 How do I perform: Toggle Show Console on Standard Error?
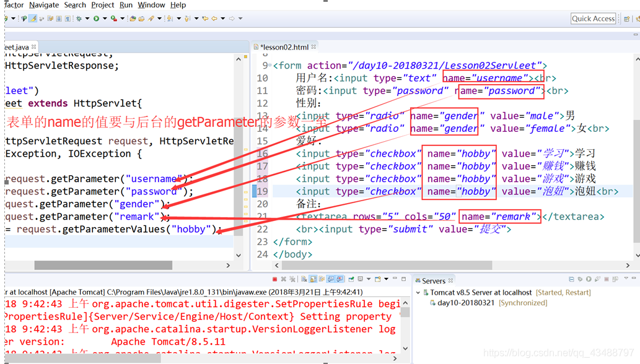point(340,279)
